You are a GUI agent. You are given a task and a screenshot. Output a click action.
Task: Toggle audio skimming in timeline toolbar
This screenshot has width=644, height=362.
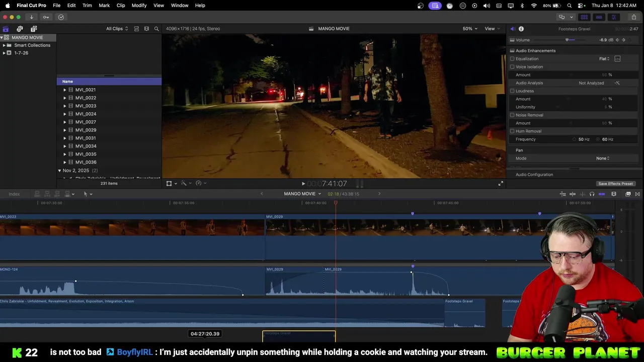pyautogui.click(x=582, y=194)
